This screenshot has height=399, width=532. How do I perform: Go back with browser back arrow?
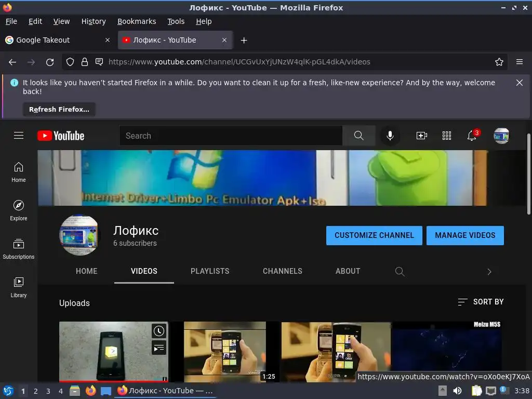pos(12,62)
